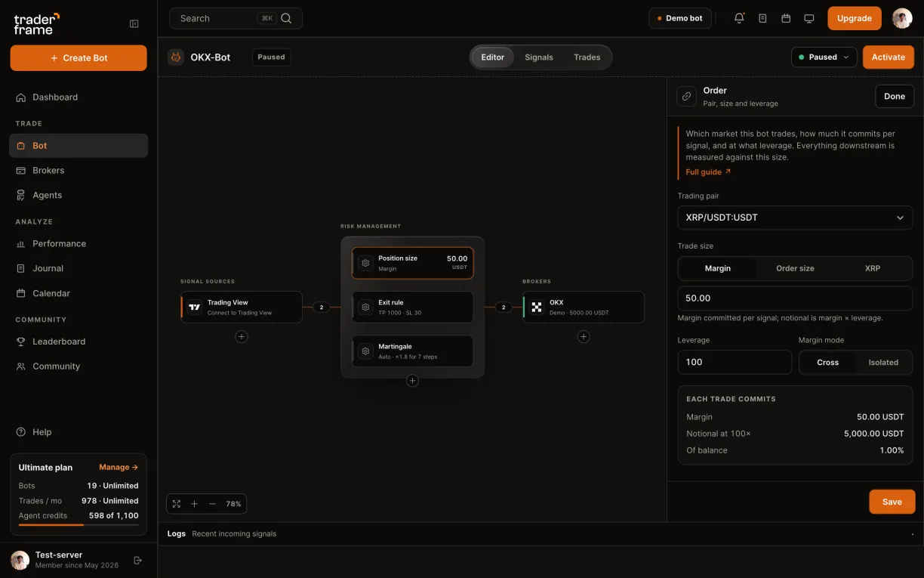Open the Demo bot selector
Viewport: 924px width, 578px height.
pyautogui.click(x=680, y=18)
